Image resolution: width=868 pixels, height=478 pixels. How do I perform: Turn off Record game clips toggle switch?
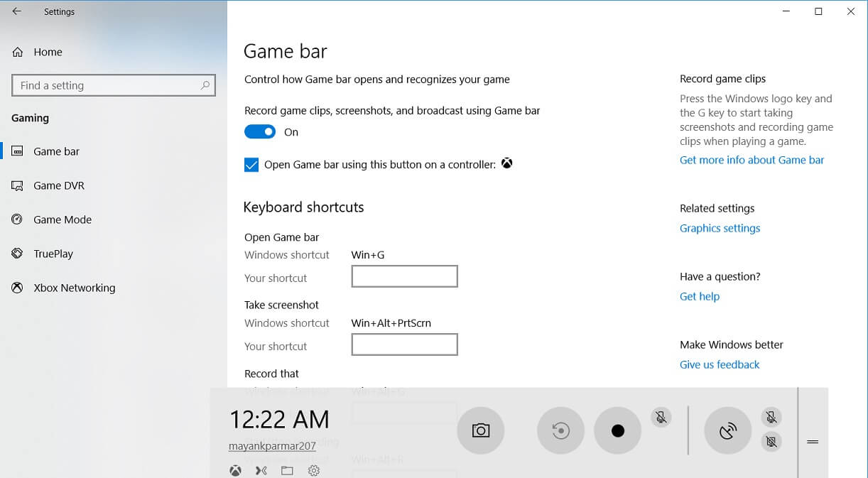point(260,132)
